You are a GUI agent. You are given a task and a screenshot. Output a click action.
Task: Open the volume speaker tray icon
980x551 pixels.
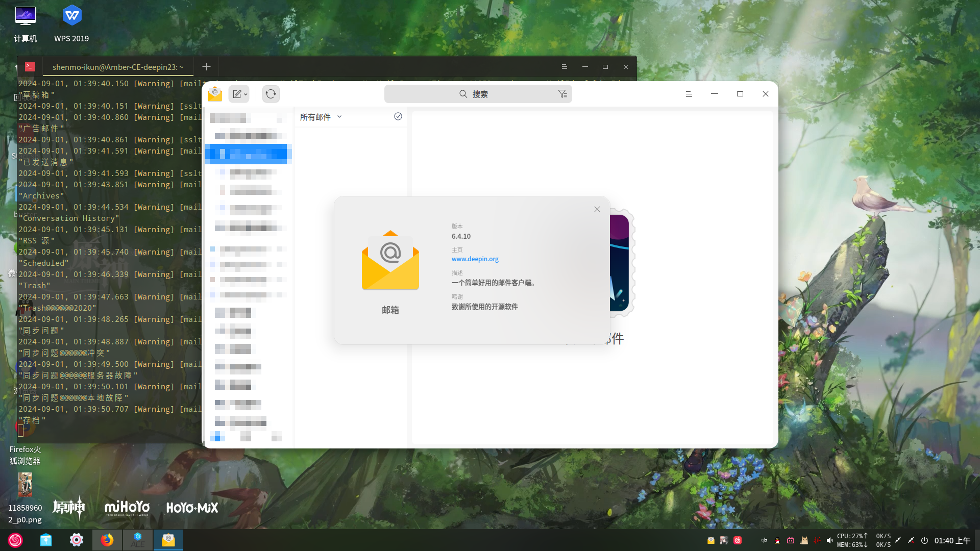[830, 540]
